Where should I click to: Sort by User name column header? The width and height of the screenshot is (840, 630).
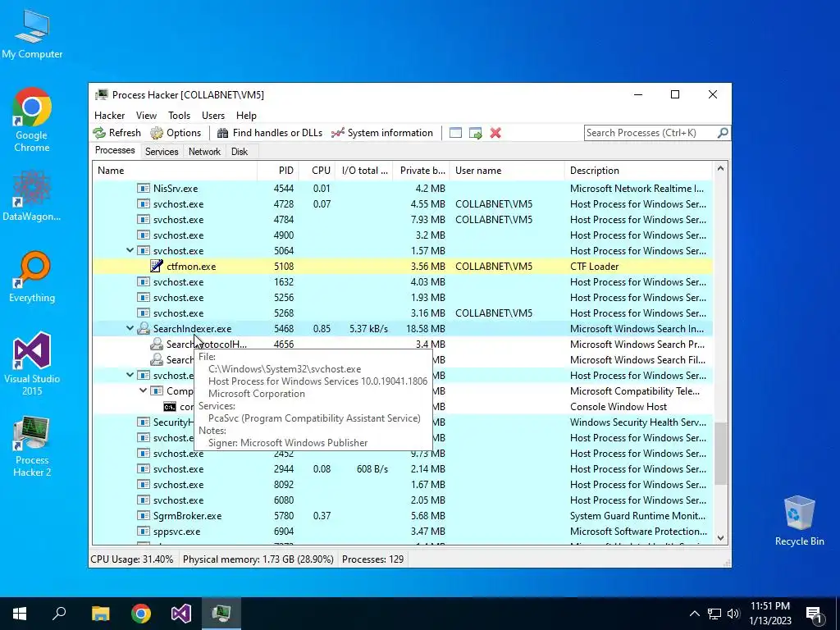tap(507, 171)
